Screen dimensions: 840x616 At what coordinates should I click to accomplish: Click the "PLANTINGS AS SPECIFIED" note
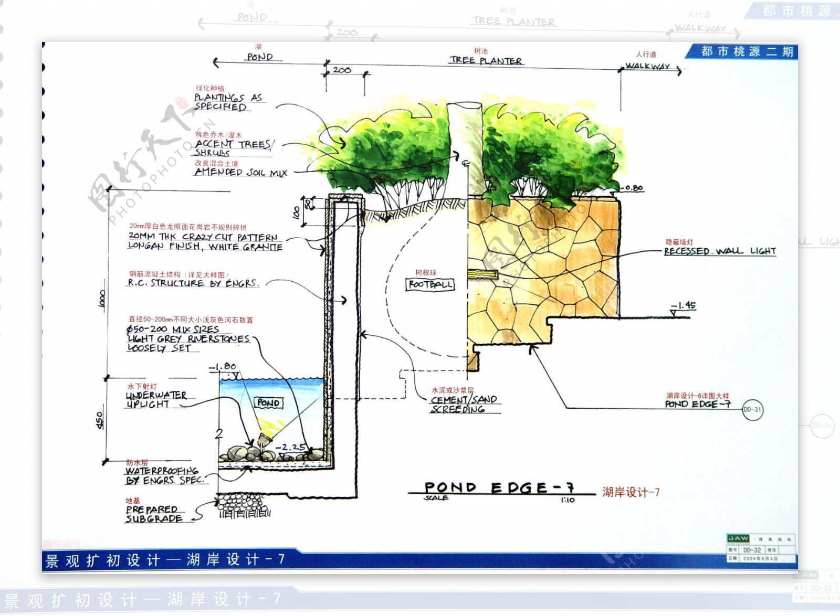[x=228, y=102]
